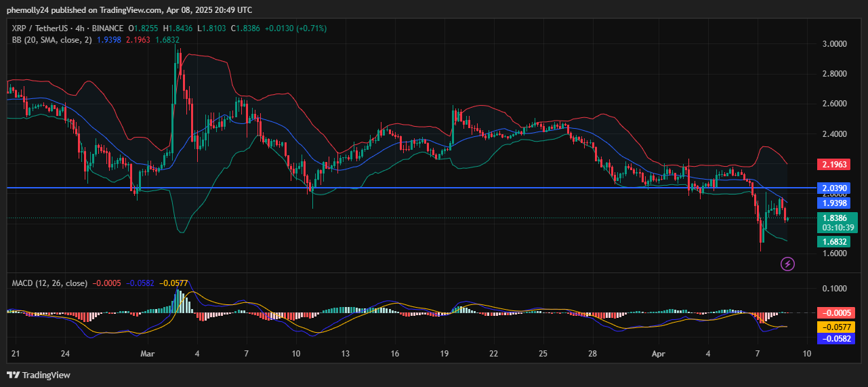The height and width of the screenshot is (387, 868).
Task: Click the red 2.1963 upper band price label
Action: (x=835, y=165)
